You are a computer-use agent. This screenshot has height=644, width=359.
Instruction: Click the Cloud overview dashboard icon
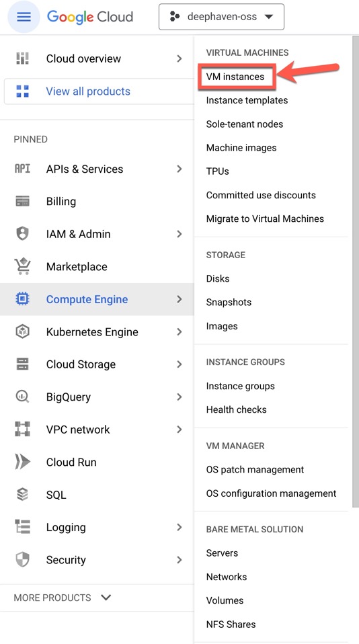click(23, 58)
